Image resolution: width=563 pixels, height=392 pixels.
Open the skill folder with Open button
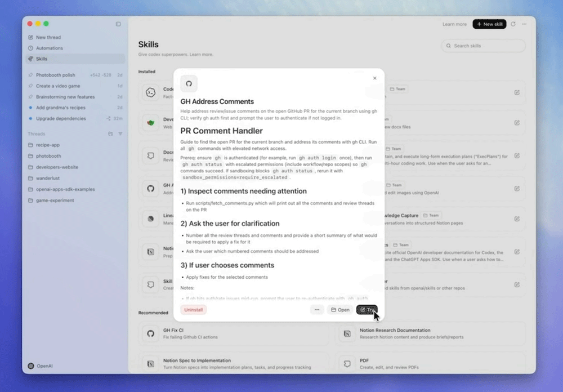339,310
